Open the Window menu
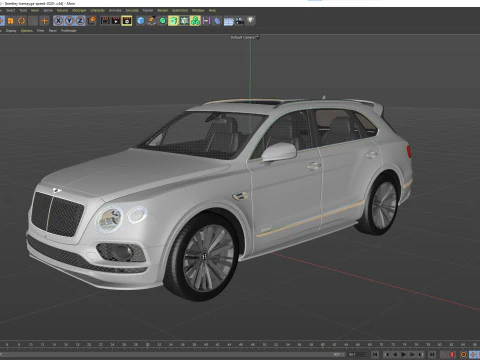Image resolution: width=480 pixels, height=360 pixels. point(198,10)
